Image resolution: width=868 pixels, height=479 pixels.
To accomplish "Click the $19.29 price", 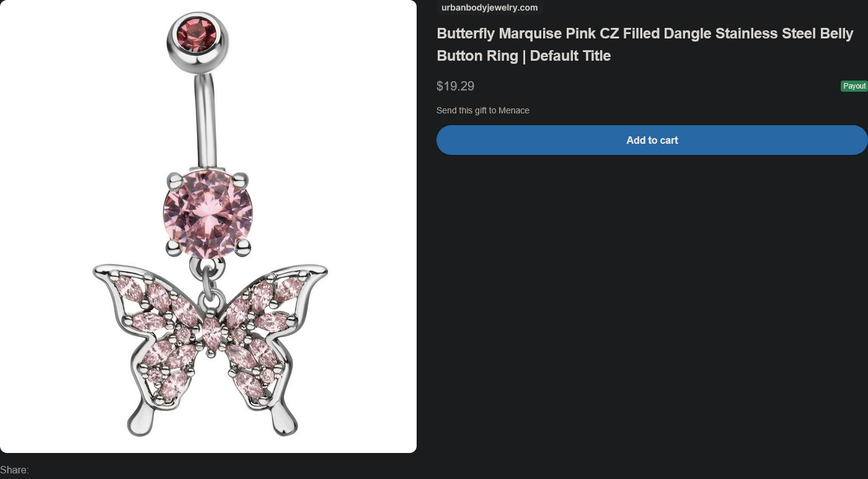I will 455,86.
